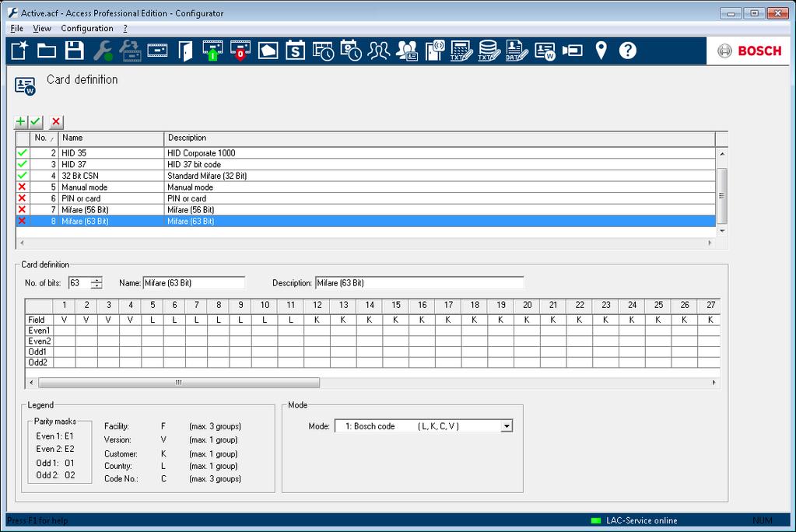Click the Odd2 row header in grid
The width and height of the screenshot is (796, 532).
[39, 362]
